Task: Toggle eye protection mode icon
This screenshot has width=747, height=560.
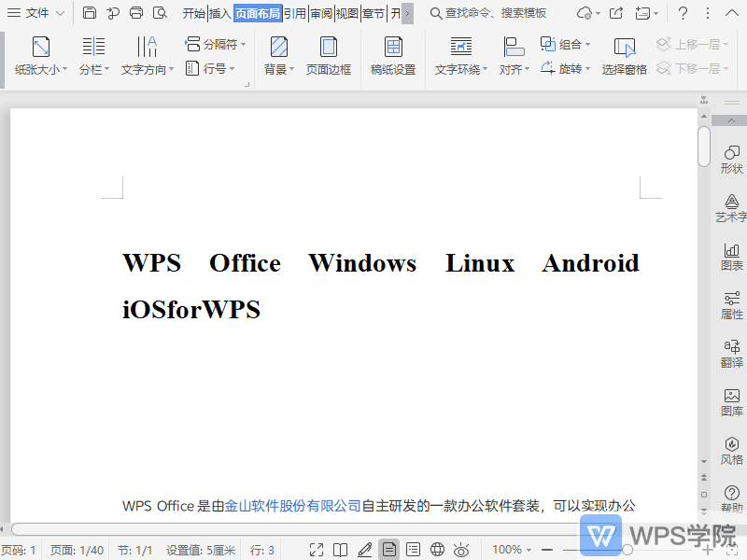Action: (461, 550)
